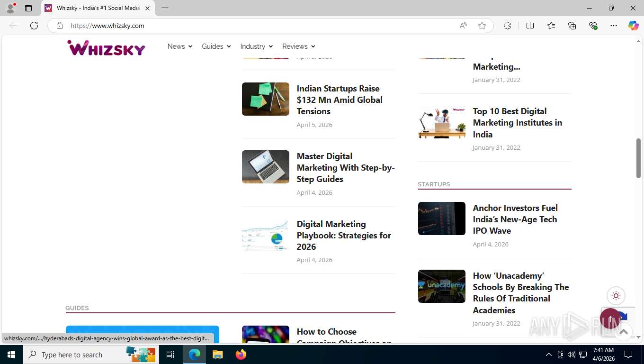Viewport: 644px width, 364px height.
Task: Click laptop thumbnail for Master Digital Marketing
Action: (266, 167)
